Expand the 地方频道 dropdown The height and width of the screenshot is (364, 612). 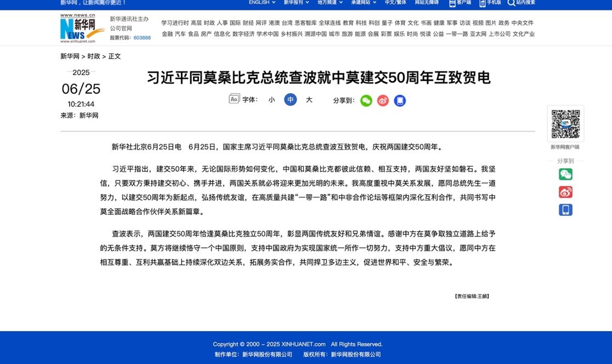[330, 2]
